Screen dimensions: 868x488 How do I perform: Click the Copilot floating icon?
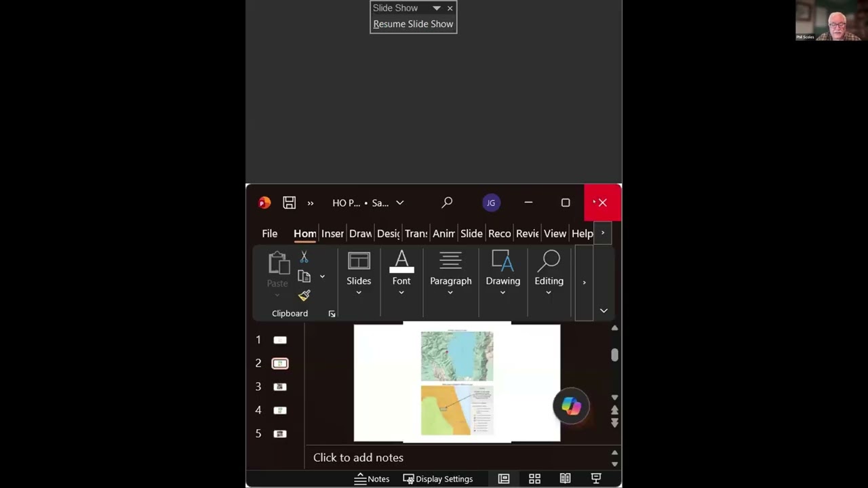(x=571, y=406)
